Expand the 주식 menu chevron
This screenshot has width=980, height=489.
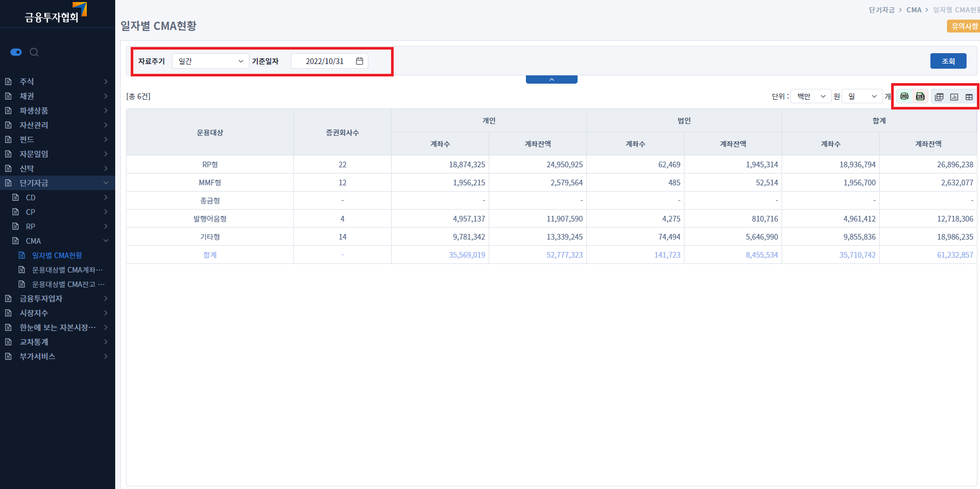[106, 82]
